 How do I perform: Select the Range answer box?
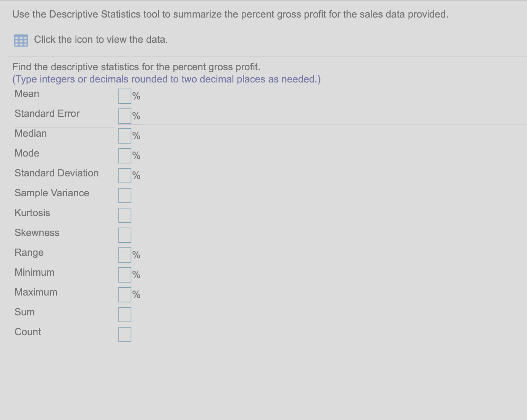[x=124, y=255]
